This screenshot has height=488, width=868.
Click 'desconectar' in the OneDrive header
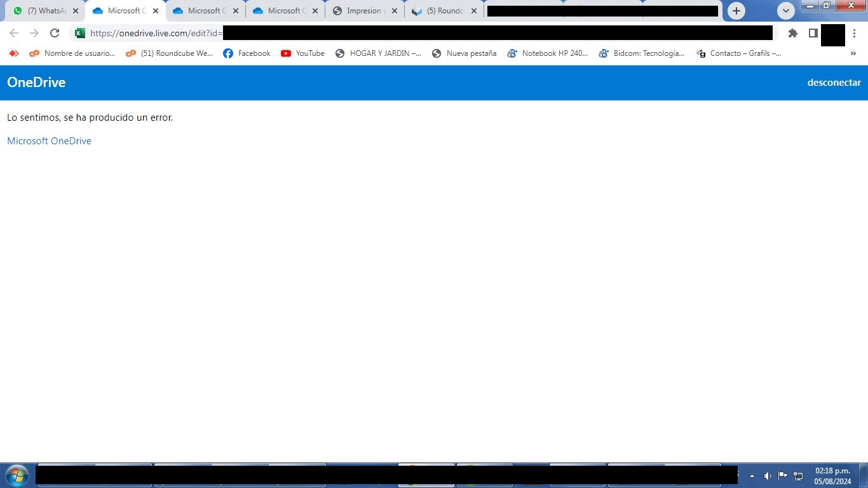click(834, 83)
